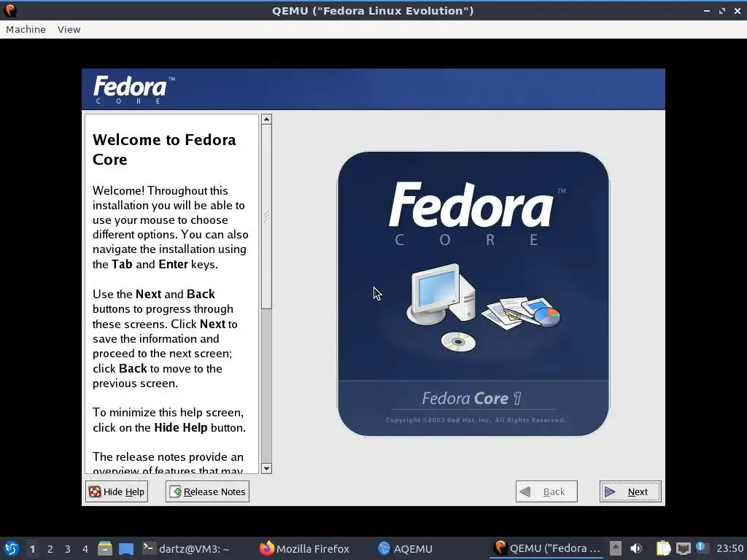Click the help panel scrollbar down arrow
Viewport: 747px width, 560px height.
tap(267, 469)
